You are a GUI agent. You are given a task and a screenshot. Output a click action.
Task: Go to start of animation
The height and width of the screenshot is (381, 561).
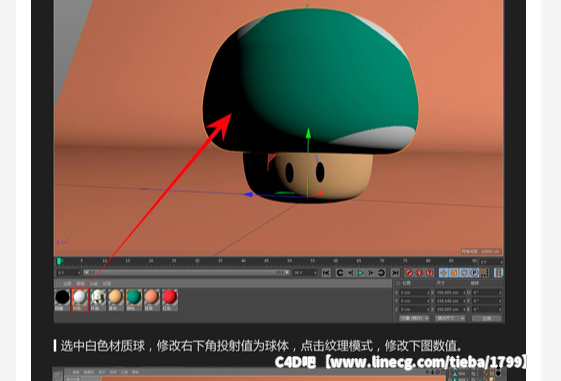click(326, 273)
